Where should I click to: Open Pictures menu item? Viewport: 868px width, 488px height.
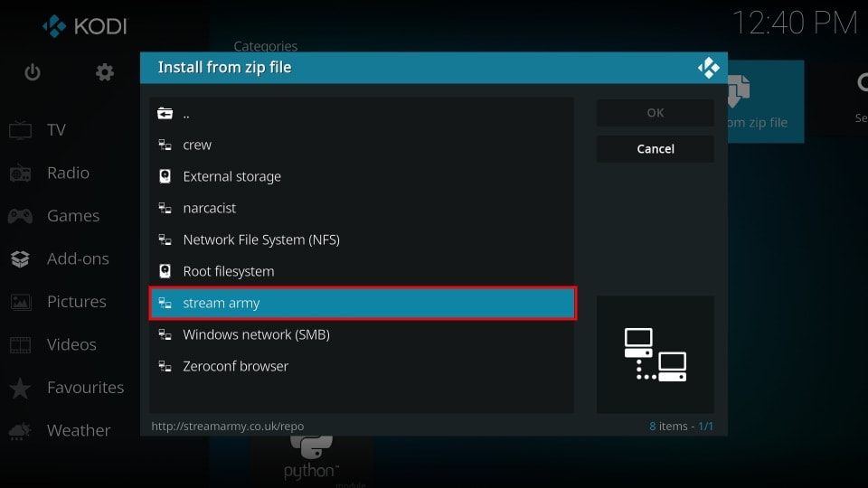point(76,302)
